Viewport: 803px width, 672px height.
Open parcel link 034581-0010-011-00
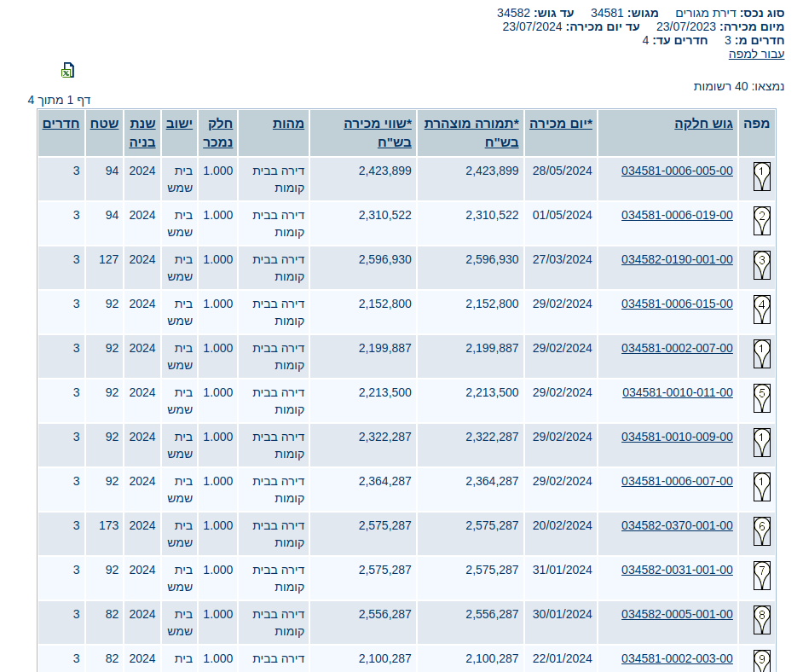(678, 393)
